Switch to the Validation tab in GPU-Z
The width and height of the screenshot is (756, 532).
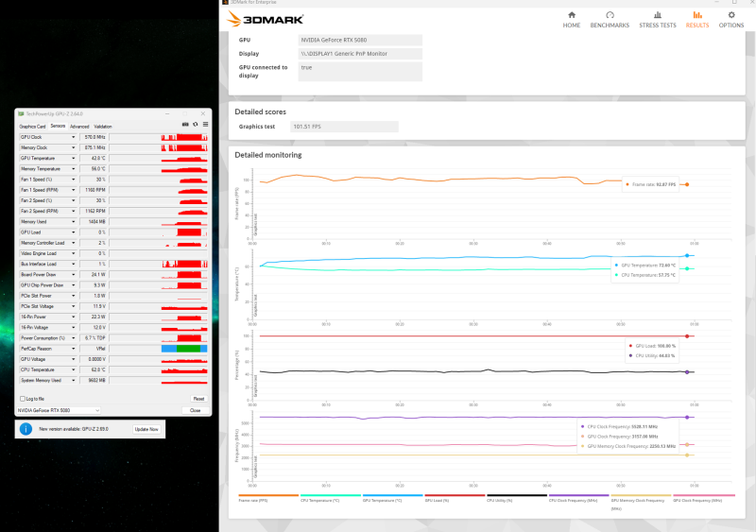(103, 127)
